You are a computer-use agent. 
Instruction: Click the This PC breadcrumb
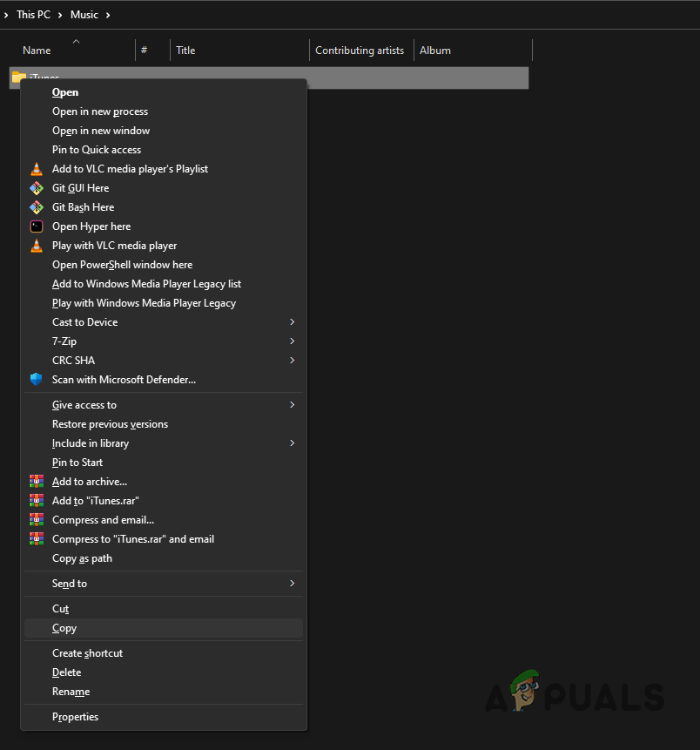pyautogui.click(x=33, y=15)
